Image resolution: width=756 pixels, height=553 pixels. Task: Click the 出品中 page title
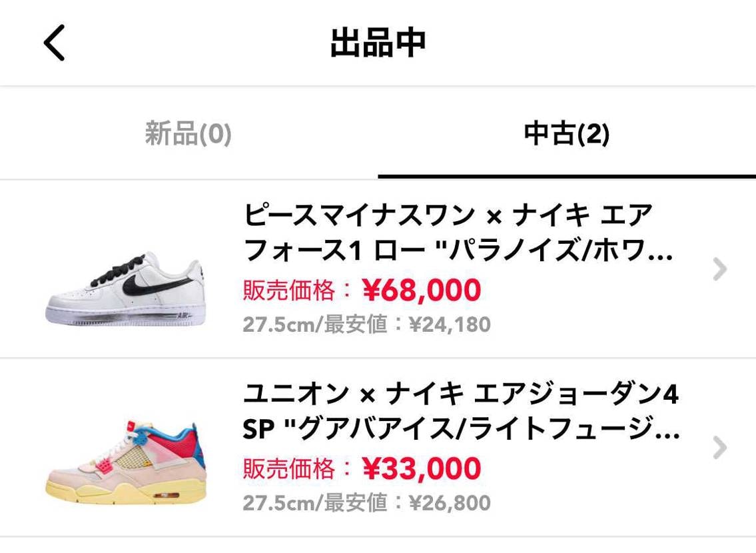pyautogui.click(x=378, y=42)
